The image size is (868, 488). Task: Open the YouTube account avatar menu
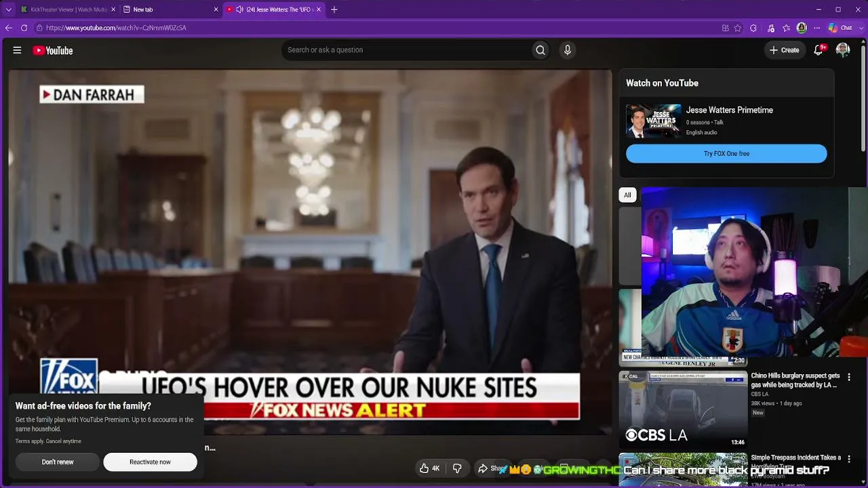(843, 50)
